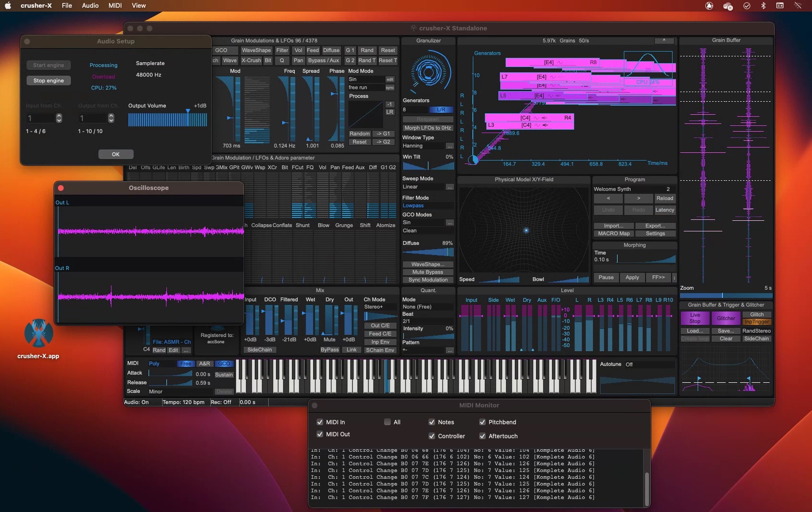Click the FF>> fast forward morph button
The width and height of the screenshot is (812, 512).
tap(658, 278)
